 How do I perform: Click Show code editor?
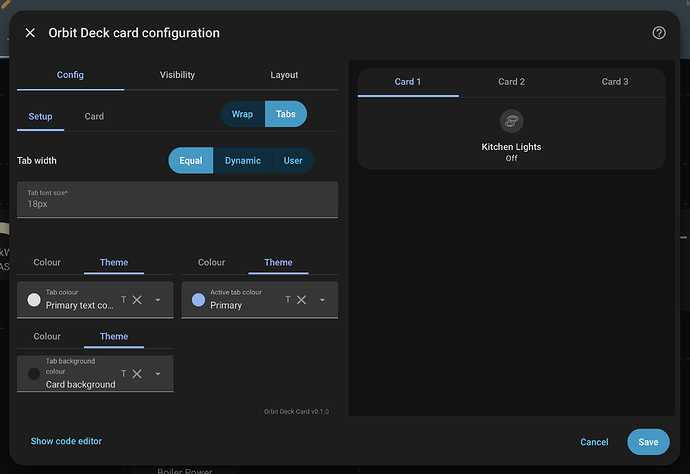pyautogui.click(x=66, y=441)
